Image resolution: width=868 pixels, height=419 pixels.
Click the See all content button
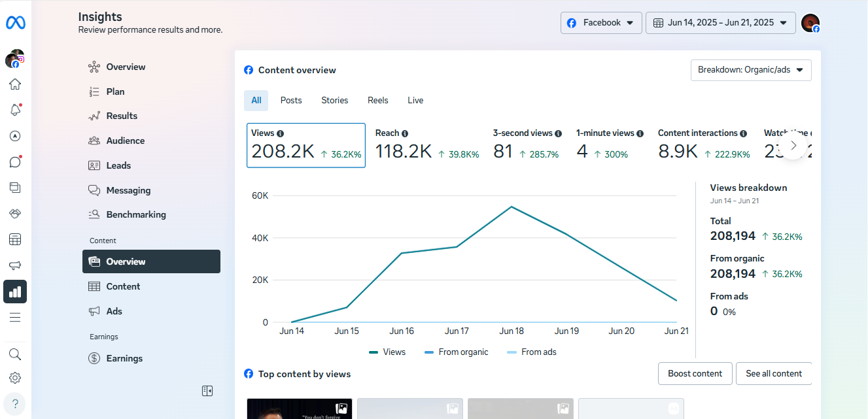point(773,374)
